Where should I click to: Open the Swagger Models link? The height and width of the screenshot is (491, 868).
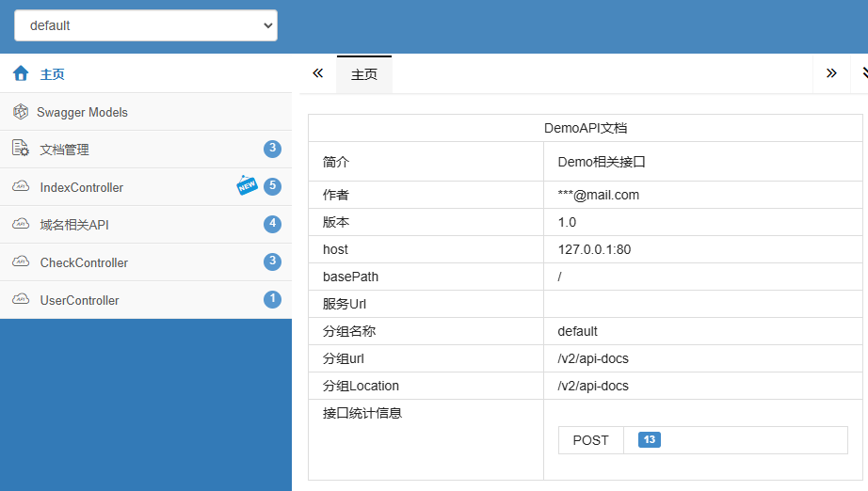82,112
